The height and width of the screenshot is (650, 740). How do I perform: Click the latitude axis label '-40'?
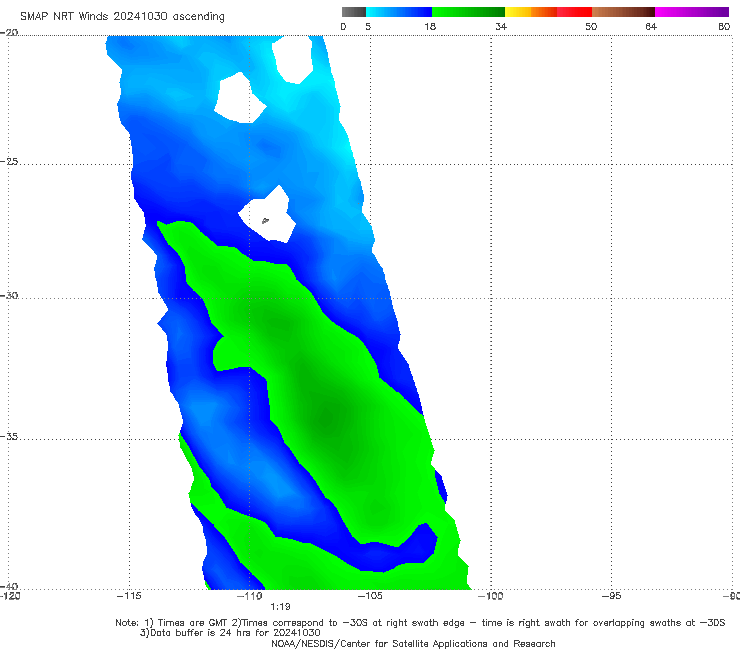click(x=9, y=586)
